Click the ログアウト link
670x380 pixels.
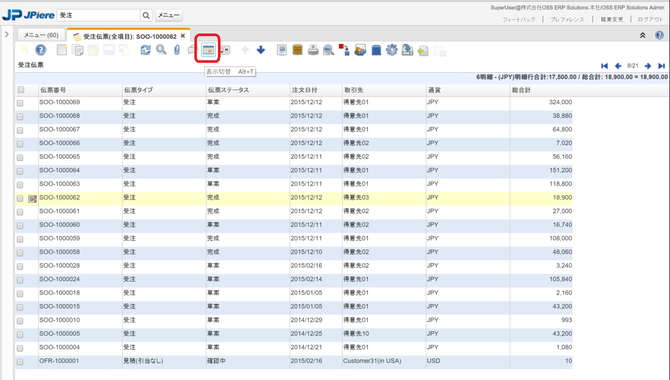650,19
